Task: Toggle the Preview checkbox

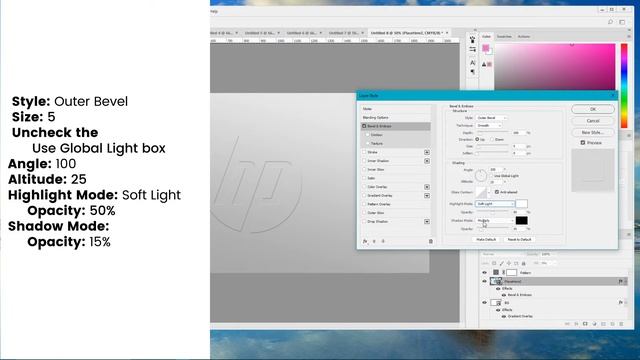Action: (x=583, y=142)
